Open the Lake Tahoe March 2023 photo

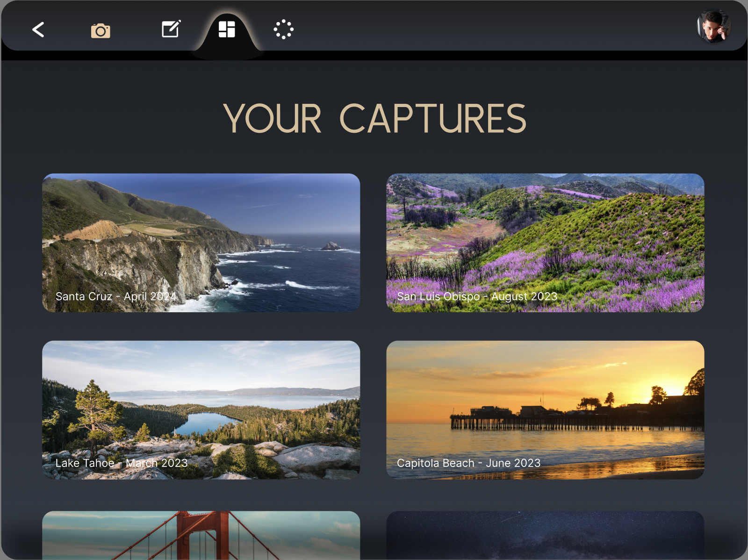201,410
